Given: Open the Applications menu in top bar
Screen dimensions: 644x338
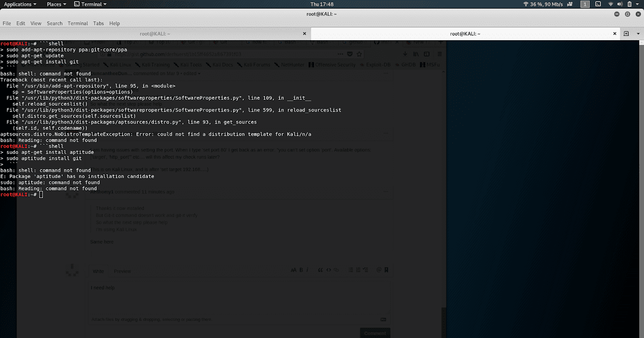Looking at the screenshot, I should click(20, 4).
